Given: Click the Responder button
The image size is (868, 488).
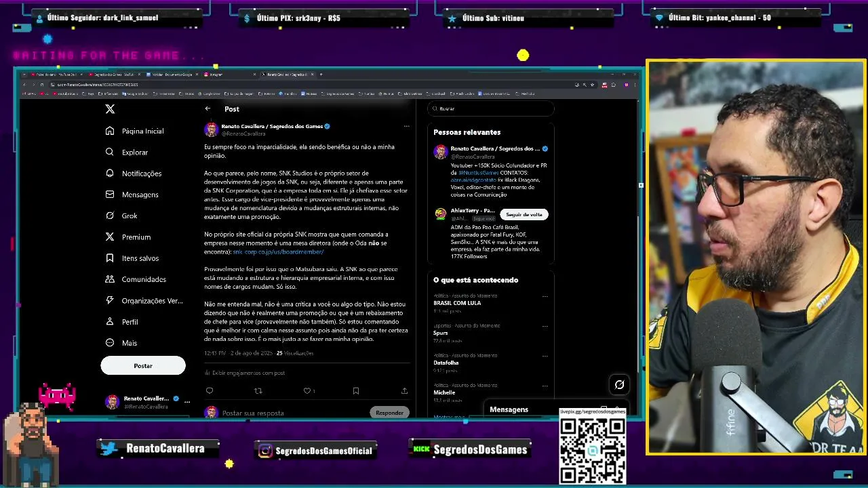Looking at the screenshot, I should click(389, 413).
